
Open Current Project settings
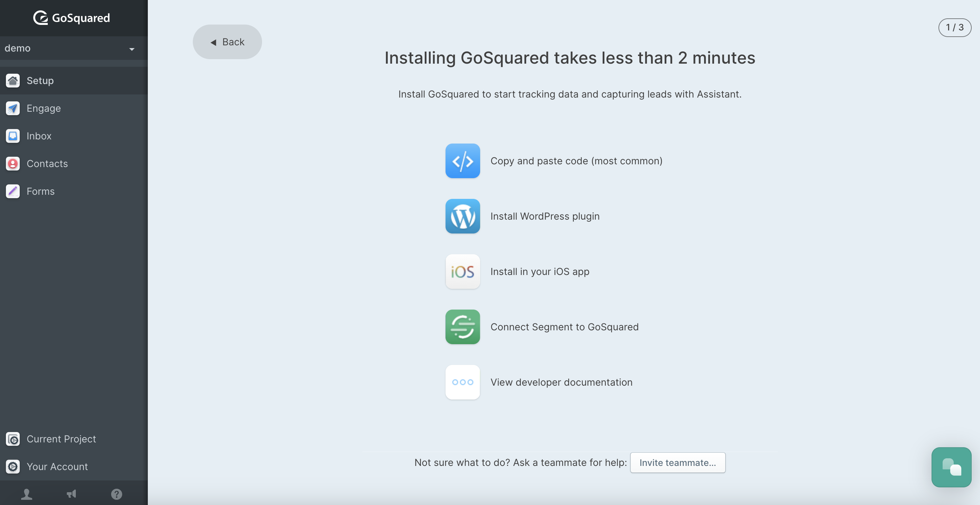74,439
